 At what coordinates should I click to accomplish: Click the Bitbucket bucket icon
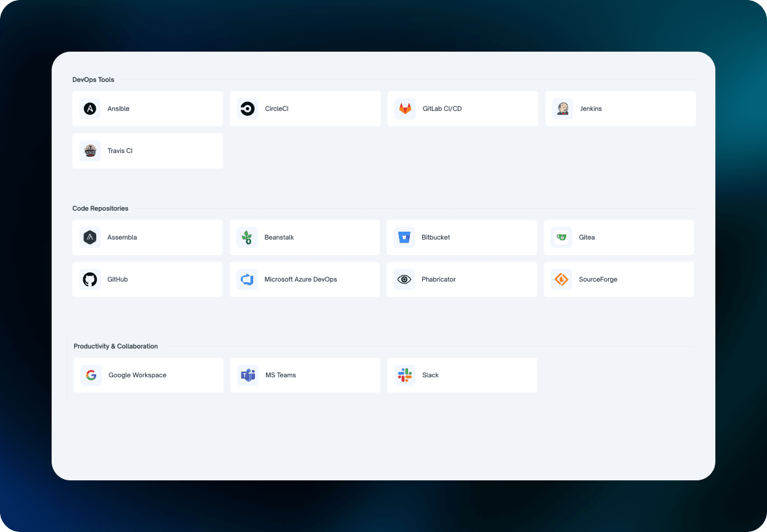tap(404, 237)
